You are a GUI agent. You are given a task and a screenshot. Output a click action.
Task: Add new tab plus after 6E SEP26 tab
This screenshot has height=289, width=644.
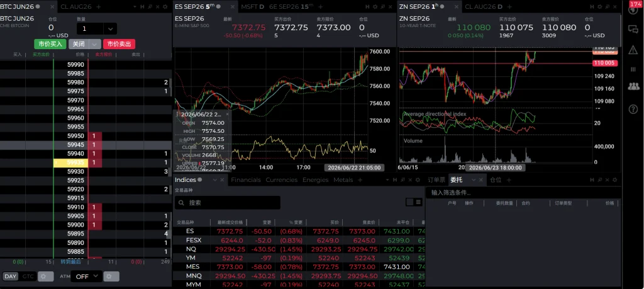point(321,6)
